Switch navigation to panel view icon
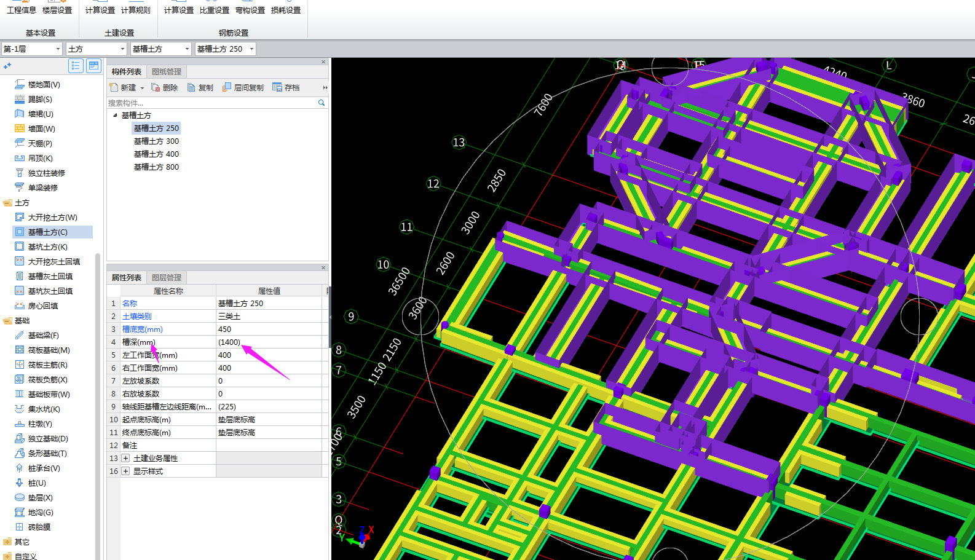The width and height of the screenshot is (975, 560). click(93, 66)
